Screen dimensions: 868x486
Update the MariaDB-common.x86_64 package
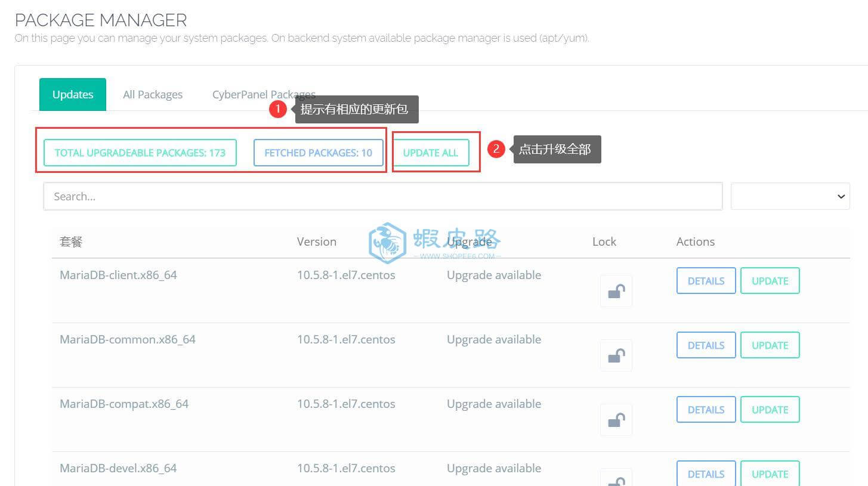point(770,345)
